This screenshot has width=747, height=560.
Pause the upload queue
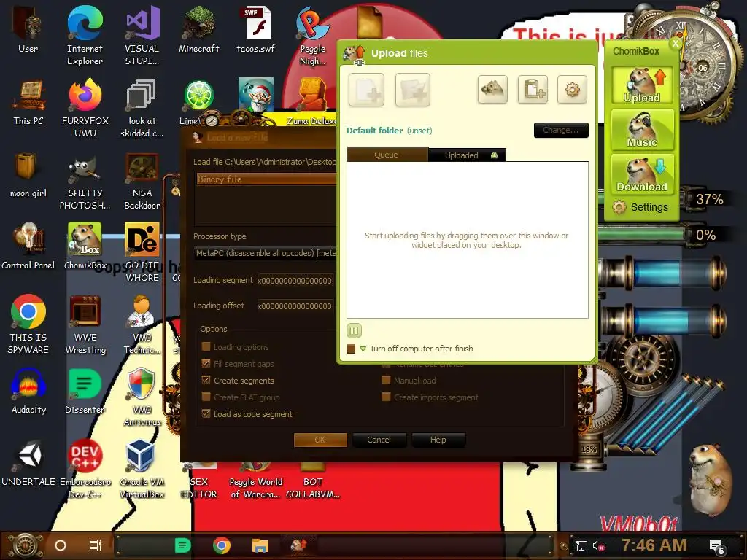coord(354,330)
